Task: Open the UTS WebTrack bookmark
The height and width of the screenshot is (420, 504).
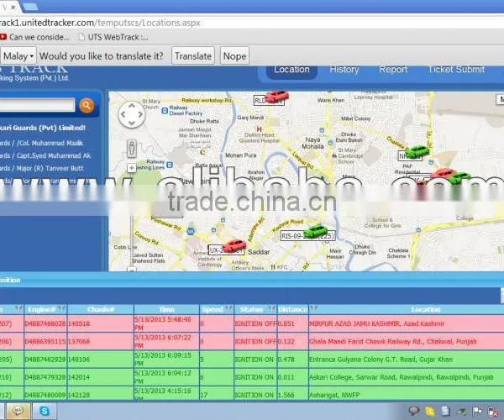Action: [x=113, y=37]
